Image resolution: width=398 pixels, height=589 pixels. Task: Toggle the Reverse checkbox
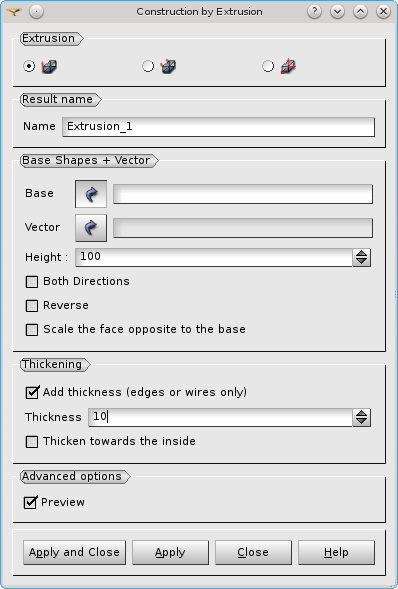(x=32, y=306)
